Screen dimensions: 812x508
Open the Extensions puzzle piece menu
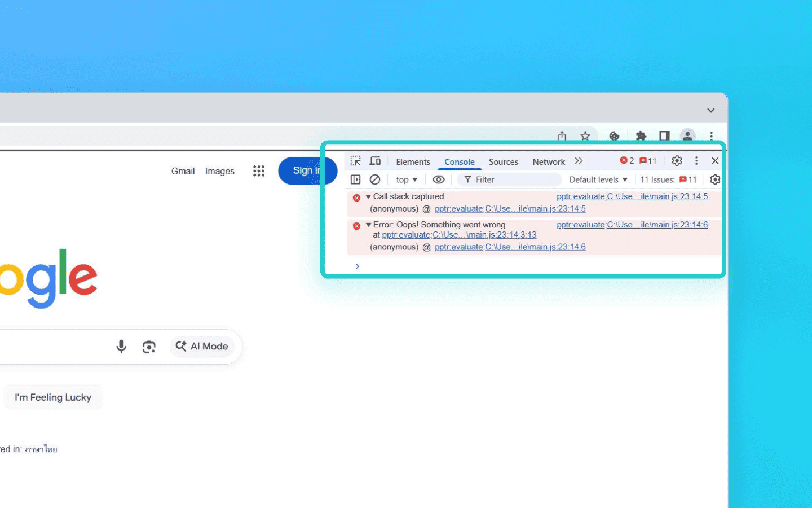pyautogui.click(x=641, y=136)
